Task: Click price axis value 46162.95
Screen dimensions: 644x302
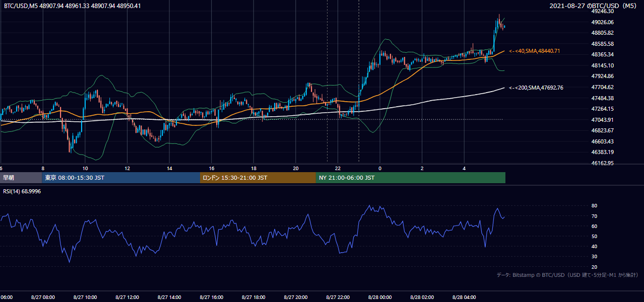Action: coord(602,163)
